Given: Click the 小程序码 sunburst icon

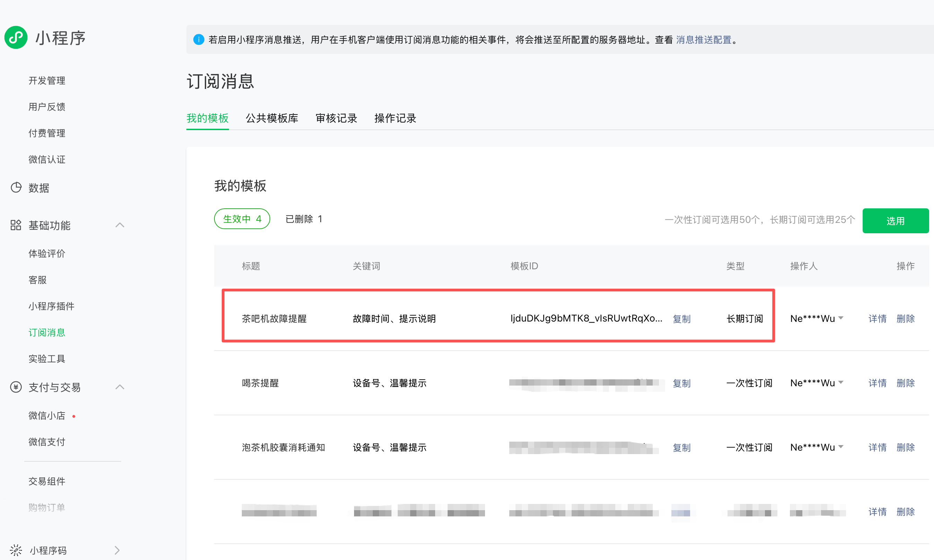Looking at the screenshot, I should pos(16,550).
